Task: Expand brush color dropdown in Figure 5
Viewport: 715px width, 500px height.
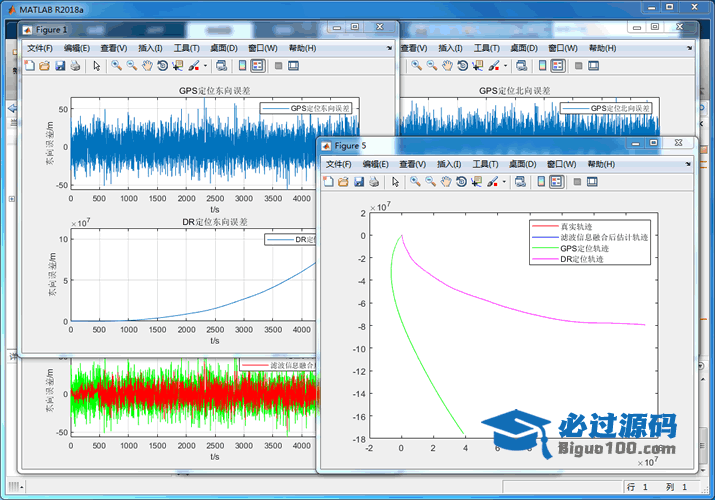Action: pos(505,182)
